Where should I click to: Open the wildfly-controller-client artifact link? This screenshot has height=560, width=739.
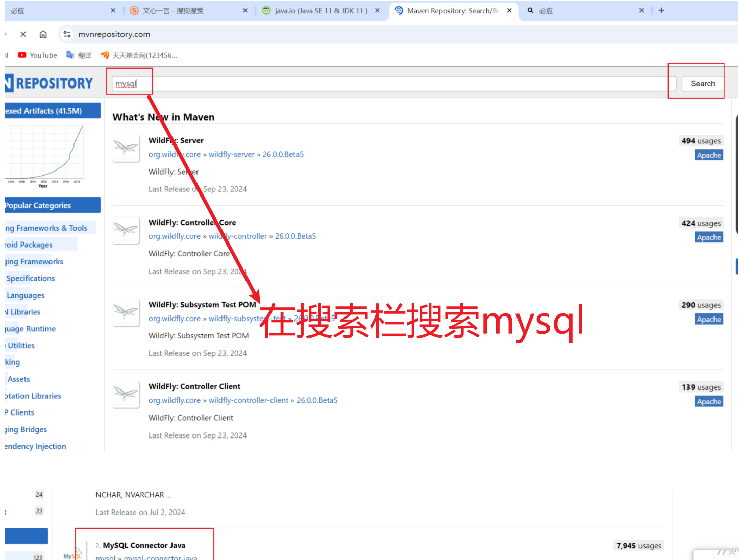pyautogui.click(x=249, y=401)
